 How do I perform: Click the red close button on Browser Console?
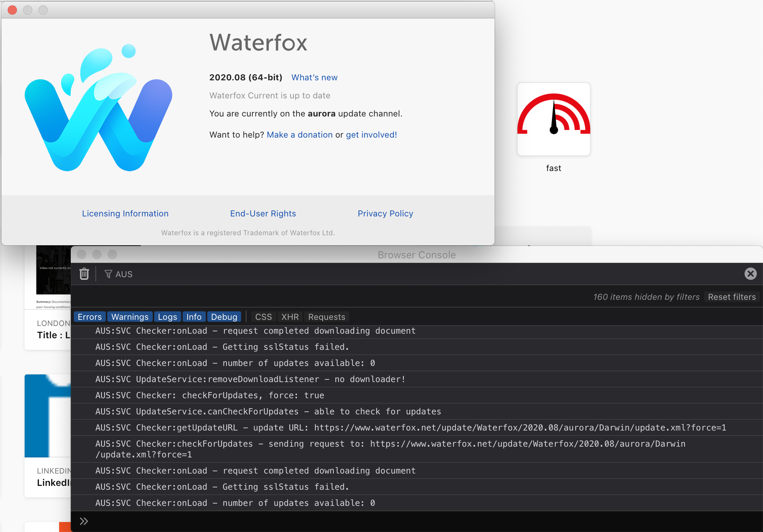[x=82, y=254]
